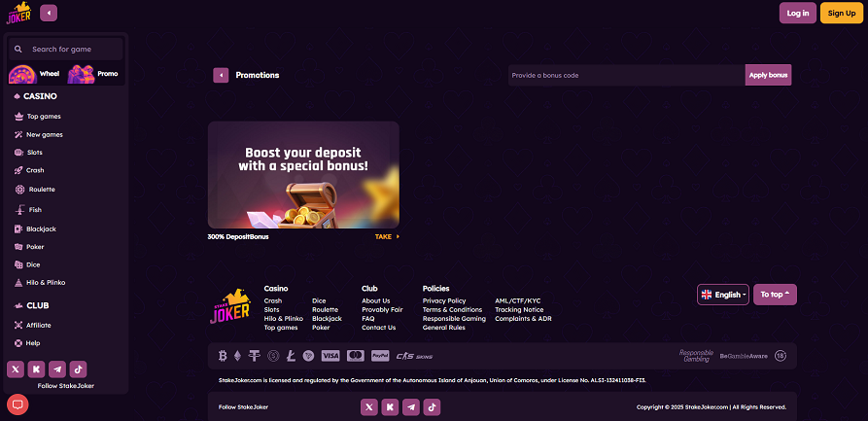Open the Wheel shortcut in the sidebar
The height and width of the screenshot is (421, 868).
pyautogui.click(x=35, y=74)
